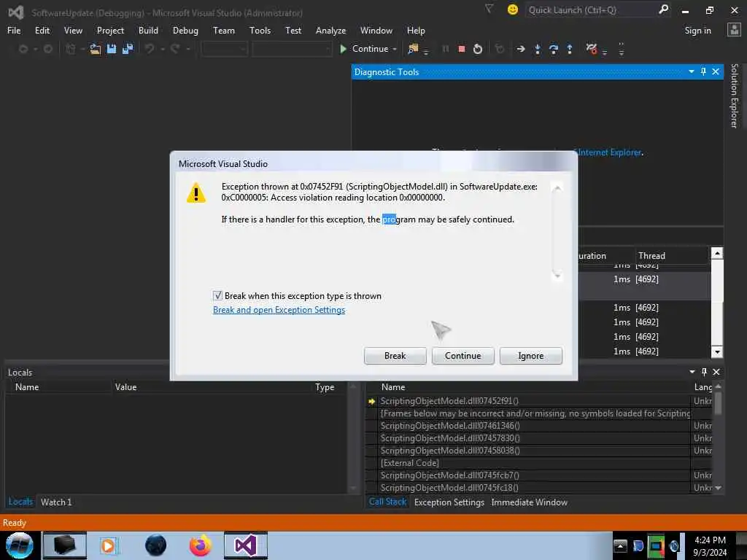Viewport: 747px width, 560px height.
Task: Switch to the Exception Settings tab
Action: [x=449, y=502]
